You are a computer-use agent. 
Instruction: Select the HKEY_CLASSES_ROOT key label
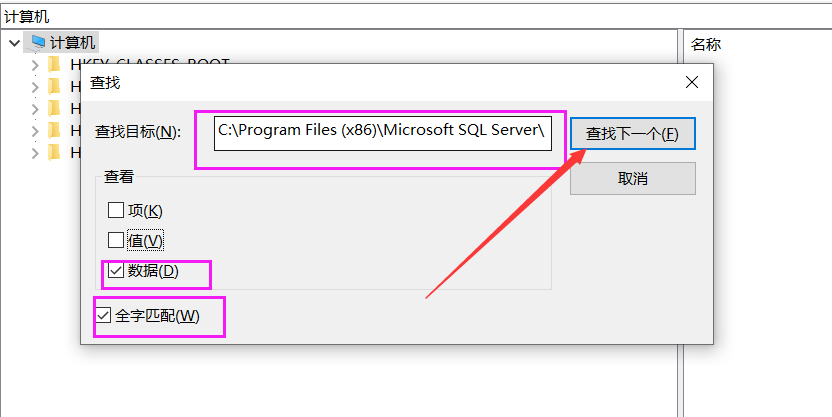[150, 63]
